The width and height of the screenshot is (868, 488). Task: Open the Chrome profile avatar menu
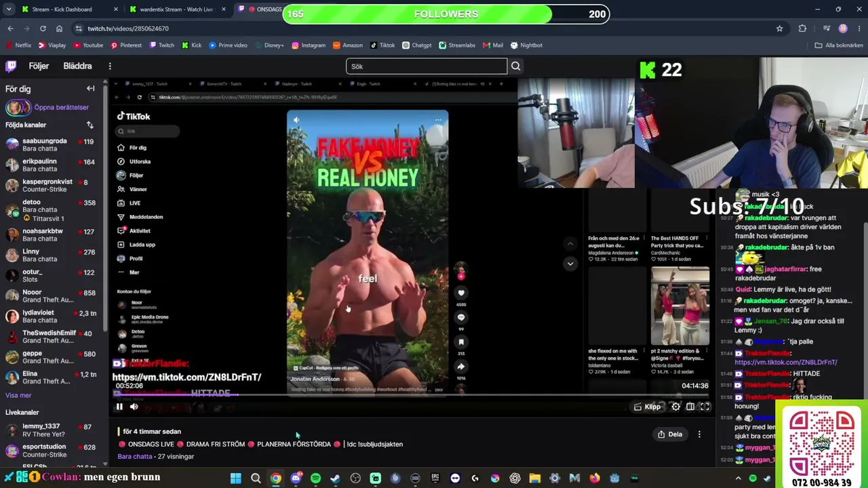pos(843,28)
